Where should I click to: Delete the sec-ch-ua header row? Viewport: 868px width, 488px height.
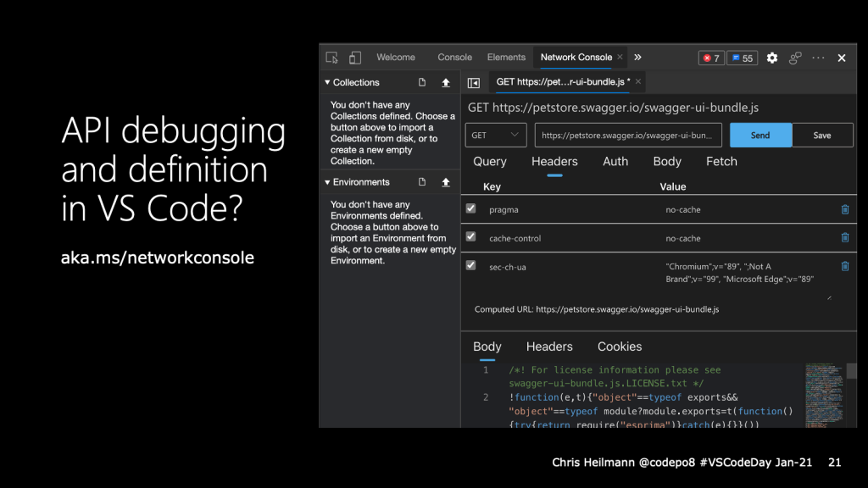[845, 266]
